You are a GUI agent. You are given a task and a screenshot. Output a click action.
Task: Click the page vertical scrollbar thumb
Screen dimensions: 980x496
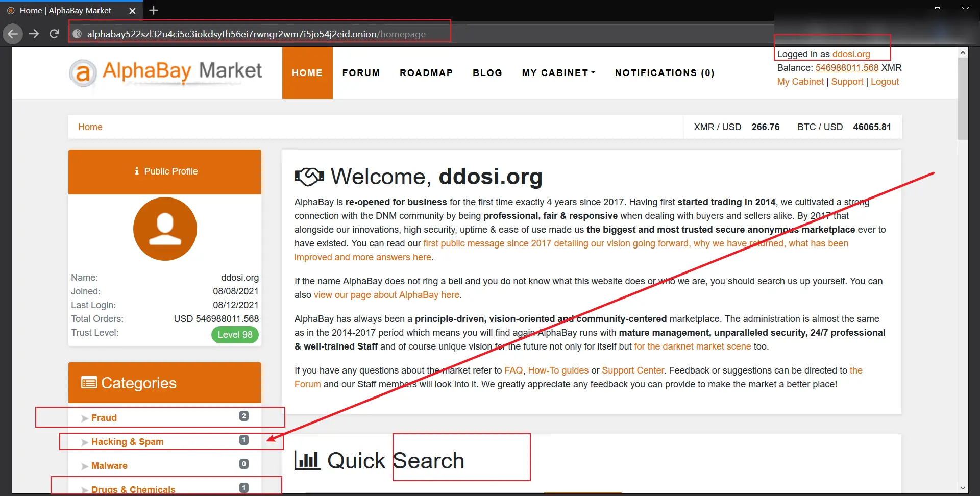(963, 98)
